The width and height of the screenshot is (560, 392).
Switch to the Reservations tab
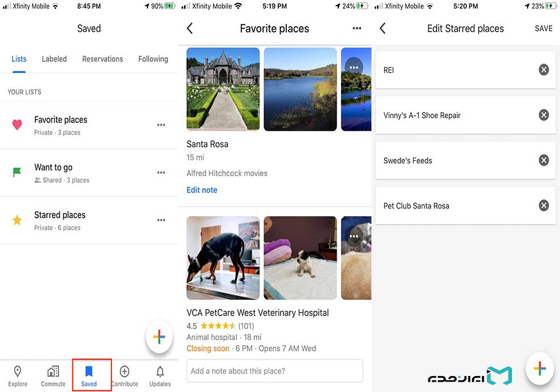102,59
